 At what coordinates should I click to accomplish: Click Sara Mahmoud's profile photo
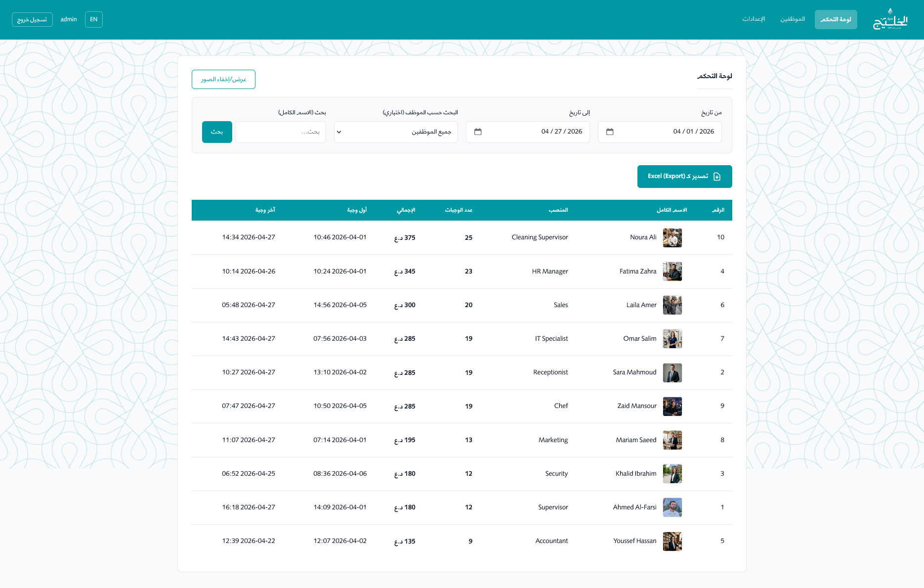[x=672, y=373]
